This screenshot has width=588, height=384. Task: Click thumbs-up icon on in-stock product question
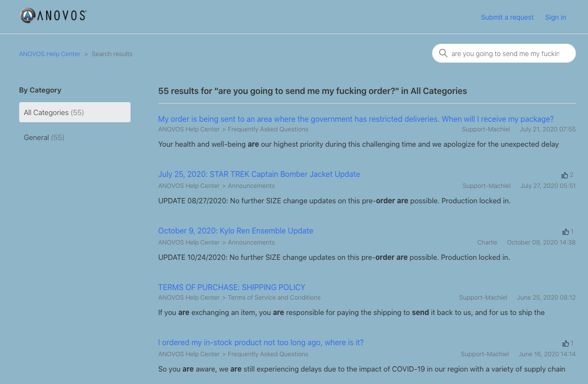click(x=565, y=343)
